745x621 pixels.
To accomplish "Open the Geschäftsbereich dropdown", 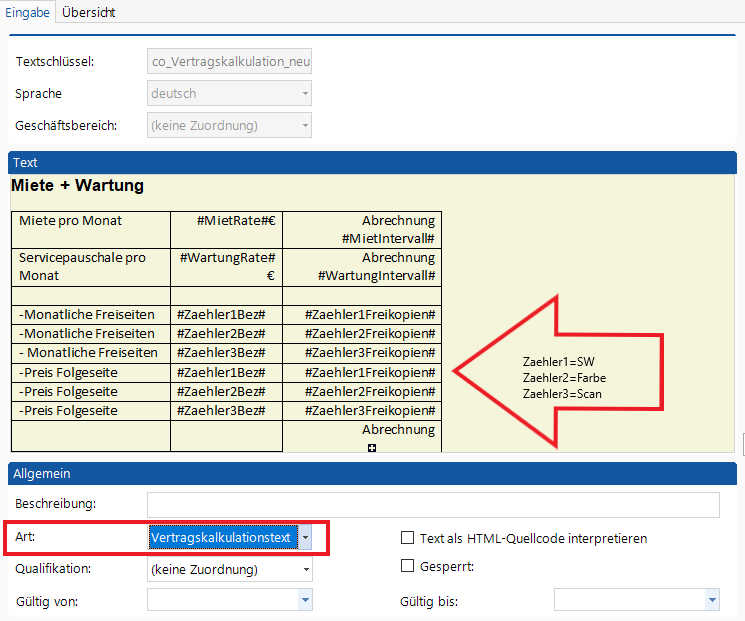I will [x=304, y=126].
